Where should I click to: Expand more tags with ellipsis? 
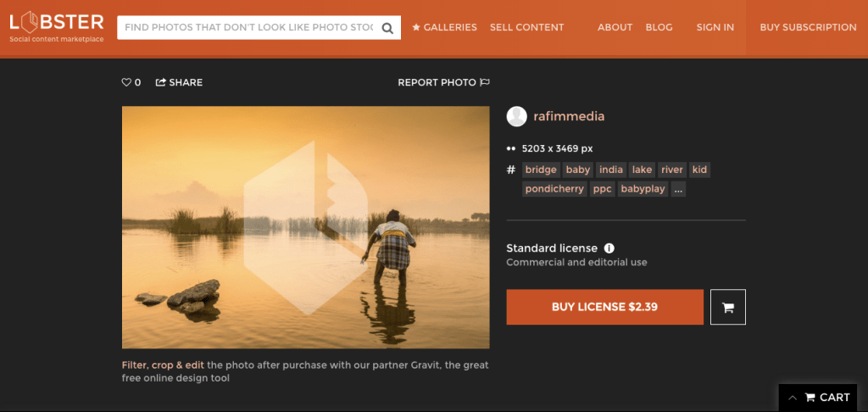[x=677, y=189]
